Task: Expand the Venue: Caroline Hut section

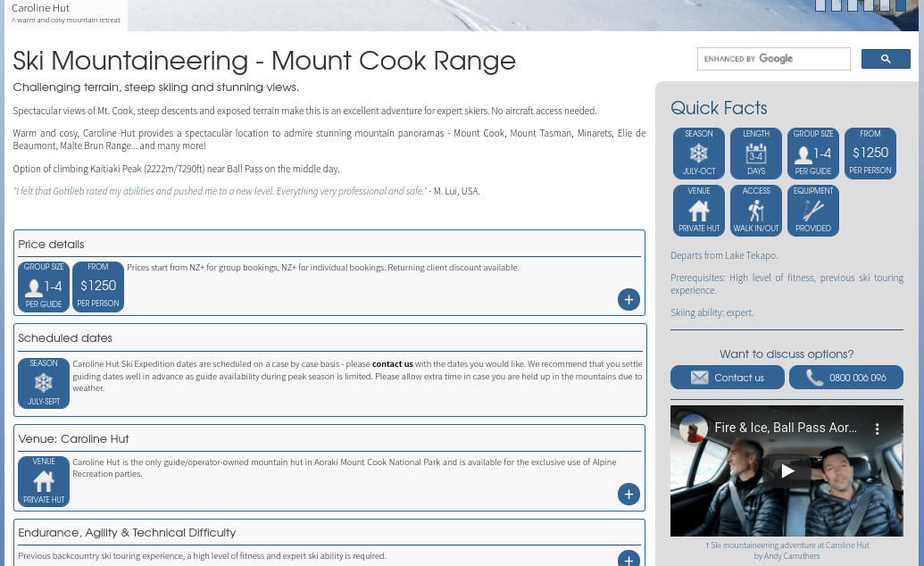Action: coord(628,494)
